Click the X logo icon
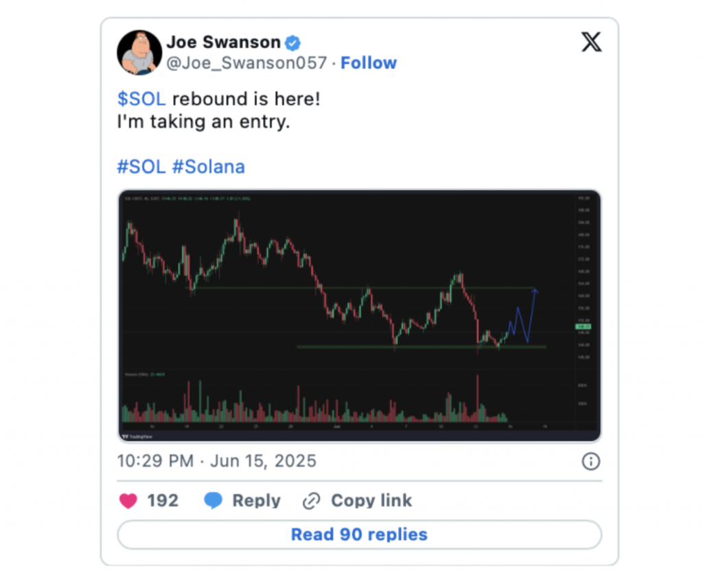Viewport: 703px width, 588px height. (591, 42)
